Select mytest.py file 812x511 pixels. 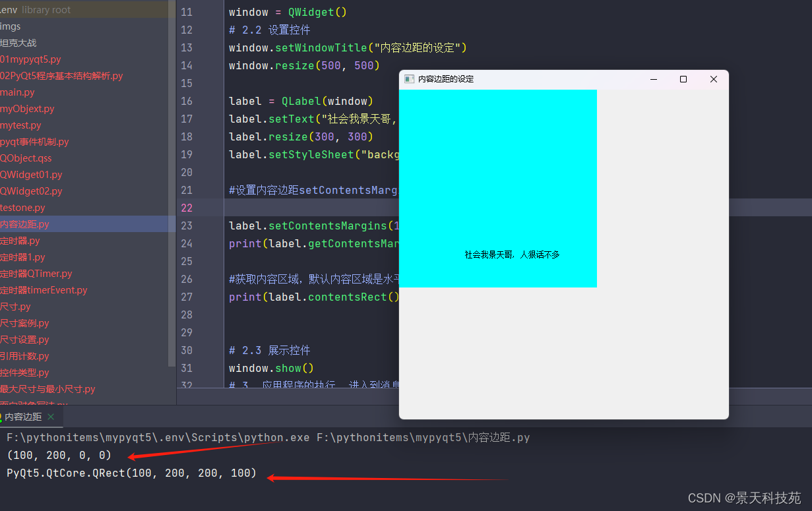[21, 125]
